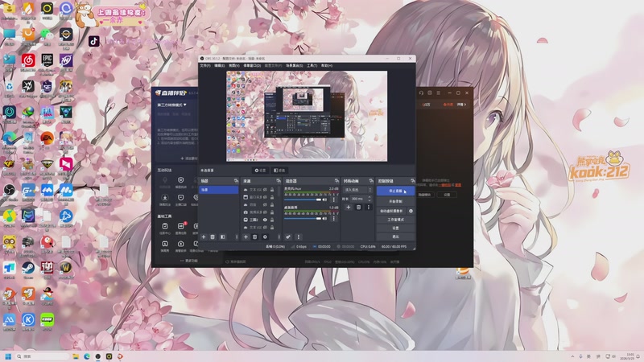
Task: Delete selected source with sources trash icon
Action: (254, 237)
